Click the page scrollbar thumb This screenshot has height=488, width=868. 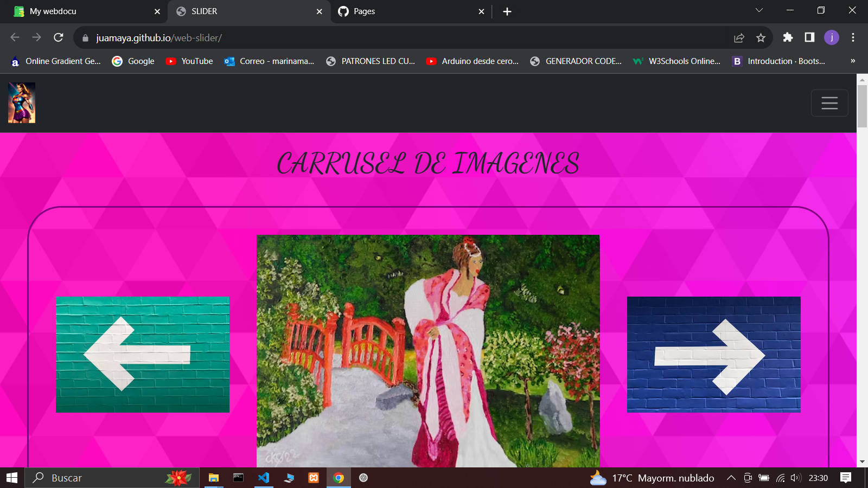[862, 106]
